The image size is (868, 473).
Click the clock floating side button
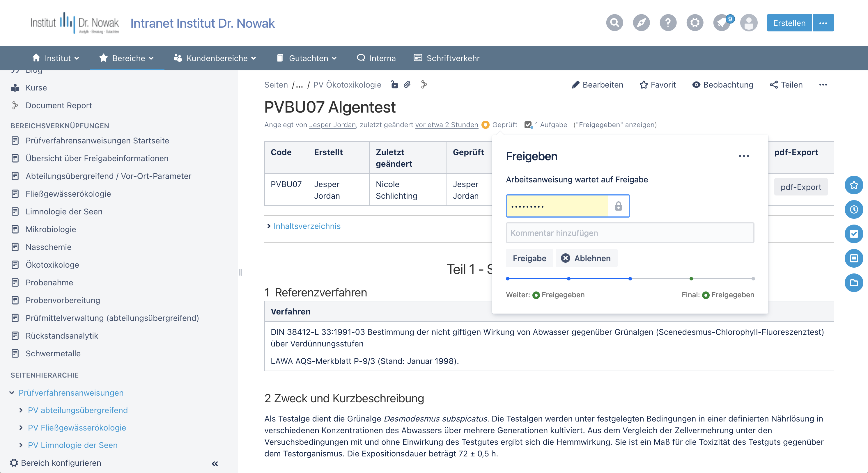click(853, 209)
